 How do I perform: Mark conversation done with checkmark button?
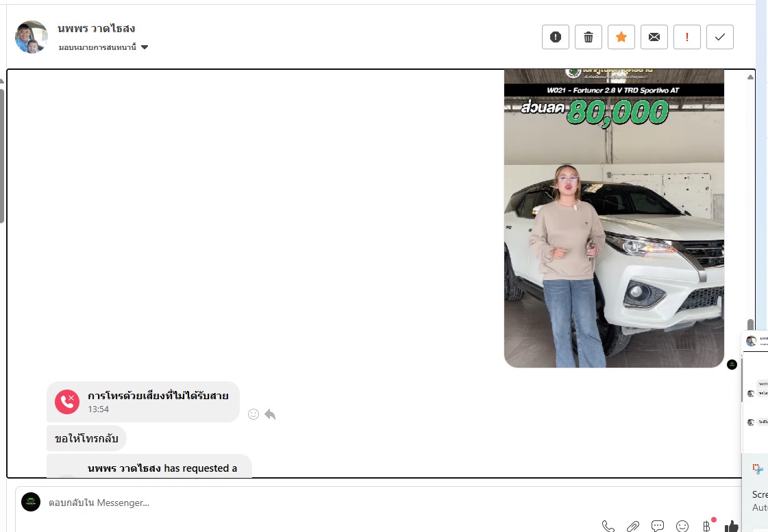(720, 37)
